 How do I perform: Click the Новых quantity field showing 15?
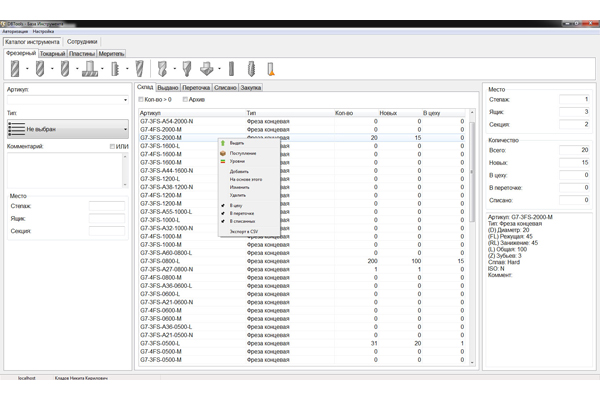click(x=574, y=163)
